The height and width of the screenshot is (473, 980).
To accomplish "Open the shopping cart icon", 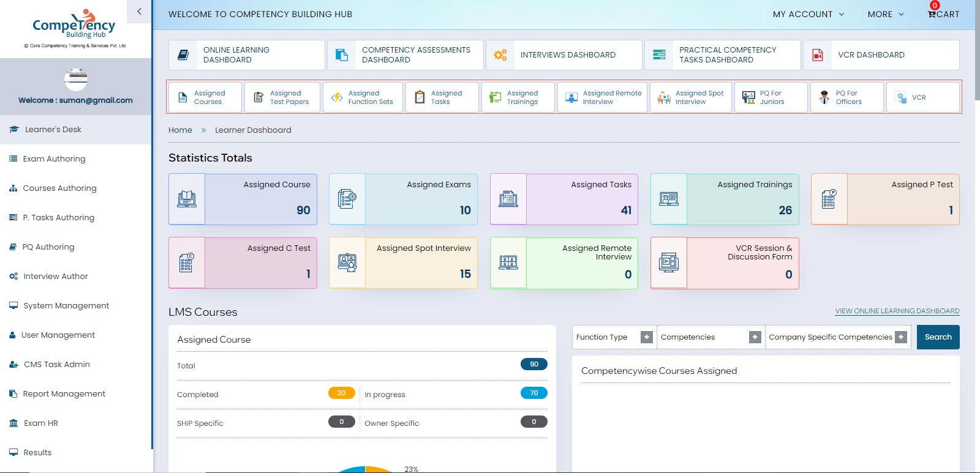I will click(x=932, y=14).
